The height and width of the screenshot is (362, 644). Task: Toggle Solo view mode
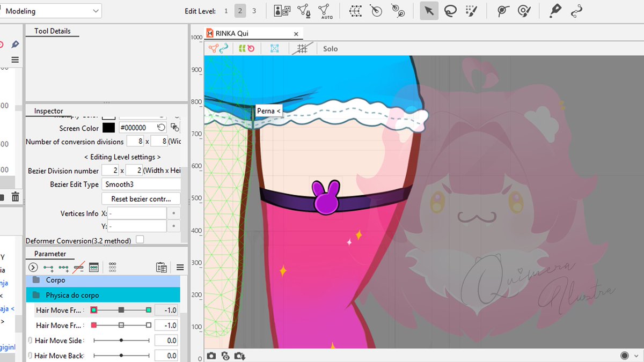[x=330, y=49]
